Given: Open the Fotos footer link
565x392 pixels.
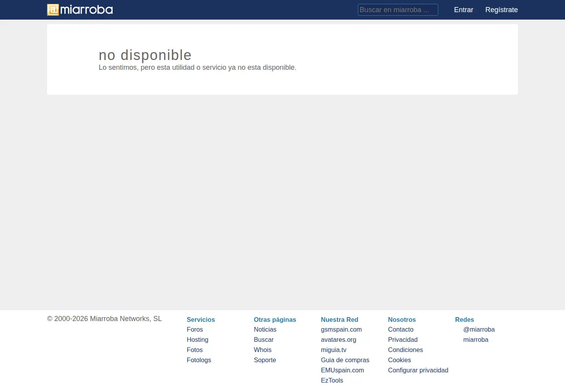Looking at the screenshot, I should 195,350.
